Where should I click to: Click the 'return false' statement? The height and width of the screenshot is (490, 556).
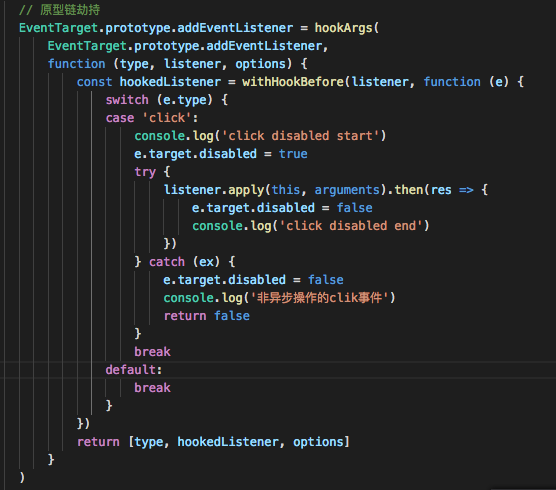click(207, 316)
